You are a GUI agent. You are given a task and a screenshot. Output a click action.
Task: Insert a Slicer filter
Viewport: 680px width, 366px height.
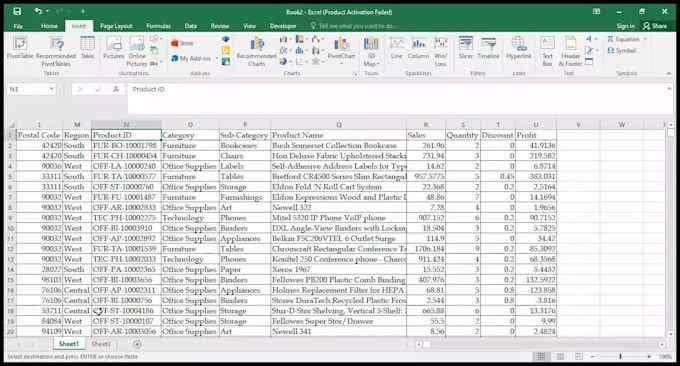pos(466,48)
